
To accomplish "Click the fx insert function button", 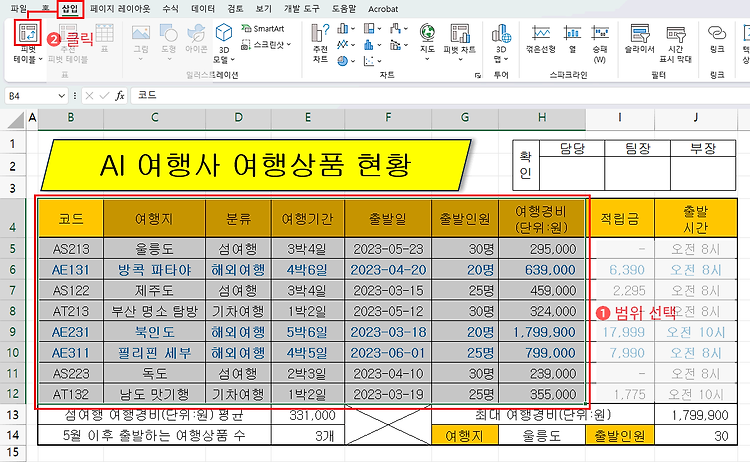I will (x=120, y=96).
